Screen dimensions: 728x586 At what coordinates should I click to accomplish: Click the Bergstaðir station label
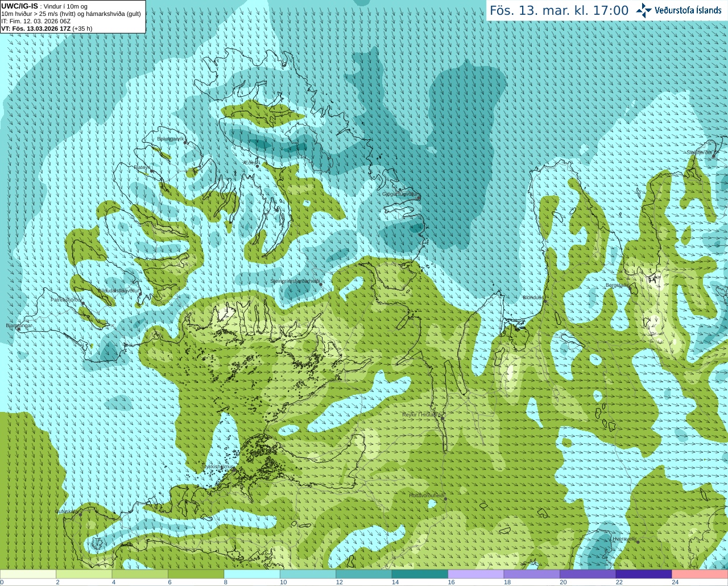pyautogui.click(x=617, y=285)
